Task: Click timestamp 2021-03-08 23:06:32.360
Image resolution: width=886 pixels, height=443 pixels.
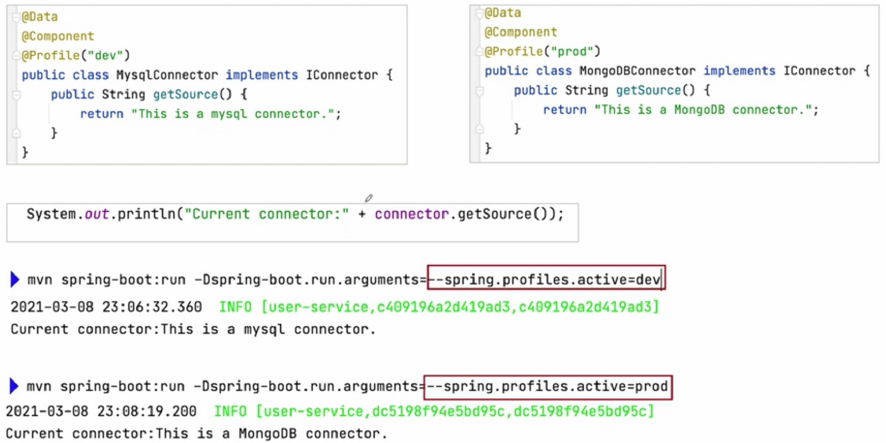Action: coord(106,307)
